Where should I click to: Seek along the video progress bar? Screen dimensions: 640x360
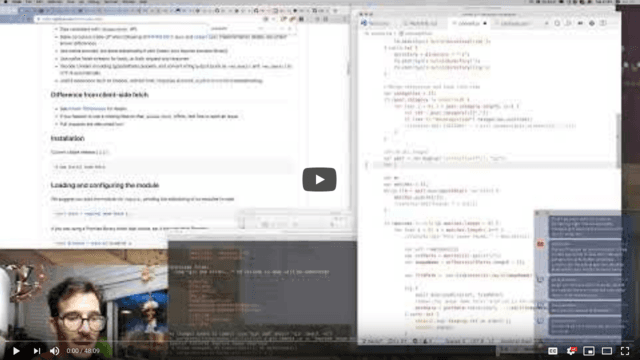(320, 341)
